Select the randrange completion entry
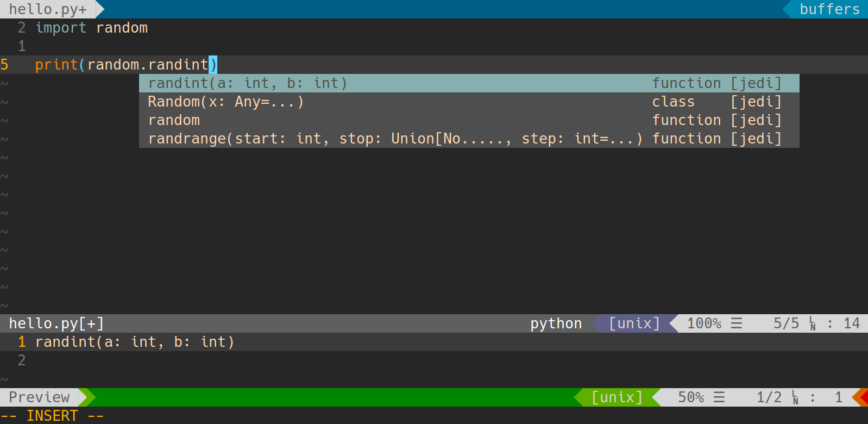The width and height of the screenshot is (868, 424). coord(395,139)
